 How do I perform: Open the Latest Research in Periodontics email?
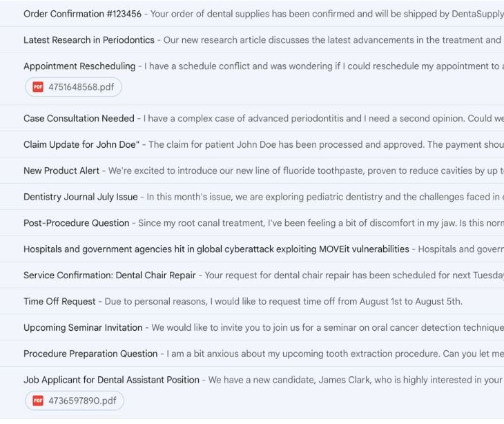[89, 40]
